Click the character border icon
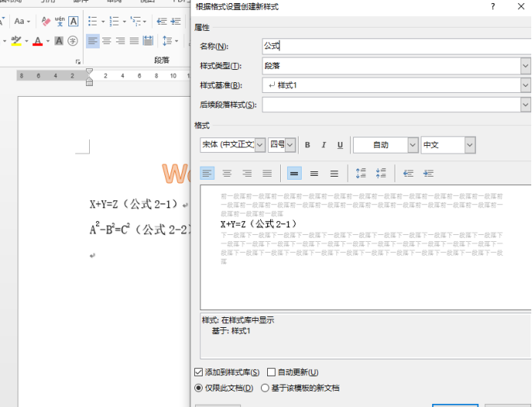532x407 pixels. click(73, 22)
